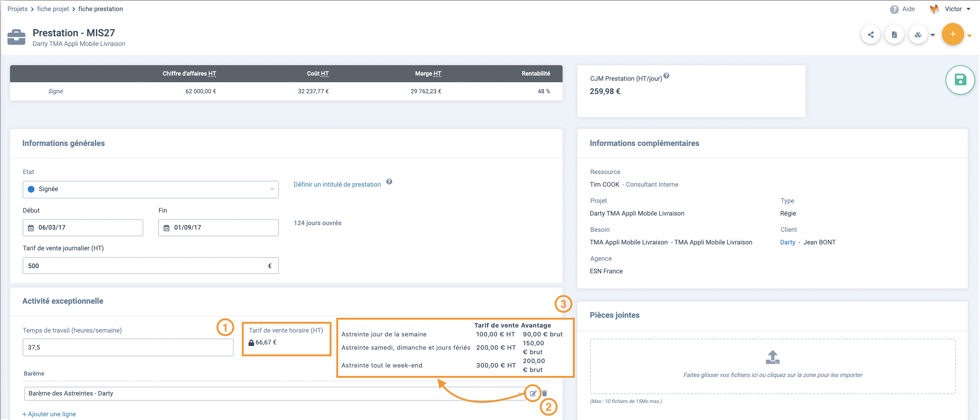
Task: Expand the arrow next to cubes icon
Action: [933, 35]
